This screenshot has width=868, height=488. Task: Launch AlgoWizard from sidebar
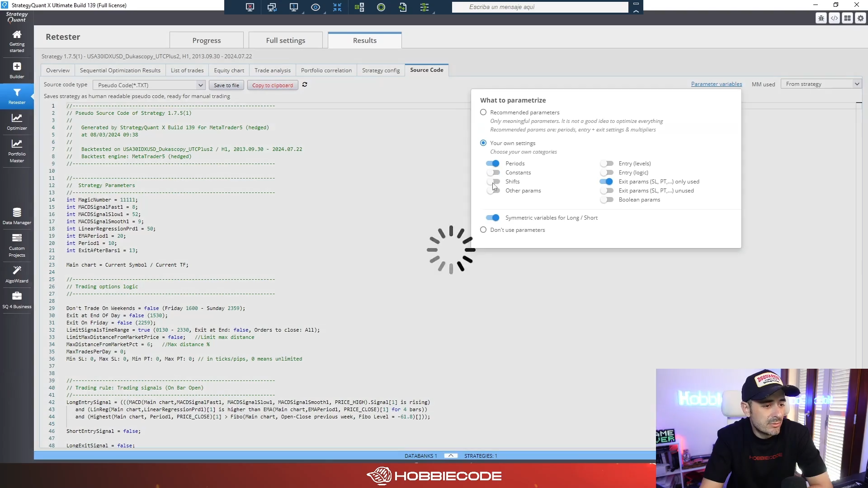(x=17, y=274)
